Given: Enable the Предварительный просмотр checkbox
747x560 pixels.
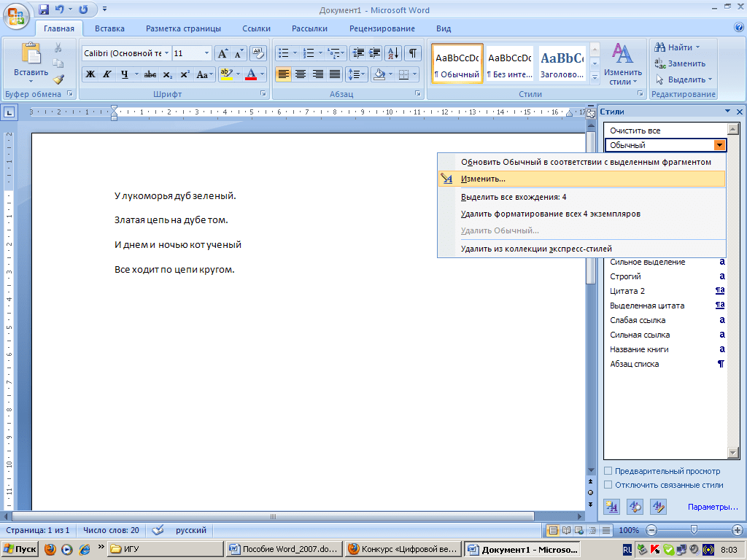Looking at the screenshot, I should click(x=608, y=471).
